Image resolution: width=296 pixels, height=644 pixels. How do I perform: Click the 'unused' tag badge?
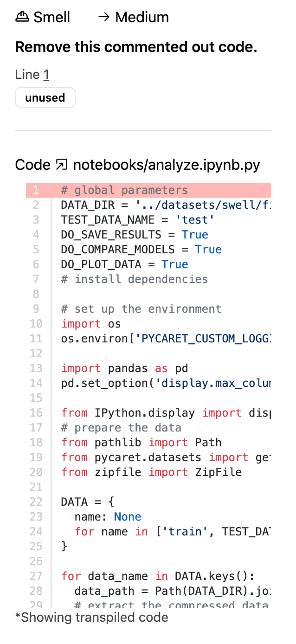click(45, 98)
